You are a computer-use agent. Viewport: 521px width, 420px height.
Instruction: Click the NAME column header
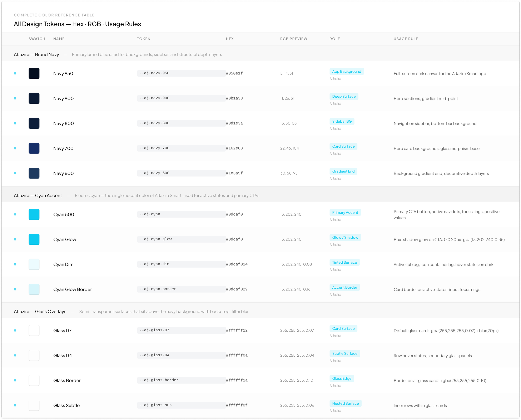point(59,39)
